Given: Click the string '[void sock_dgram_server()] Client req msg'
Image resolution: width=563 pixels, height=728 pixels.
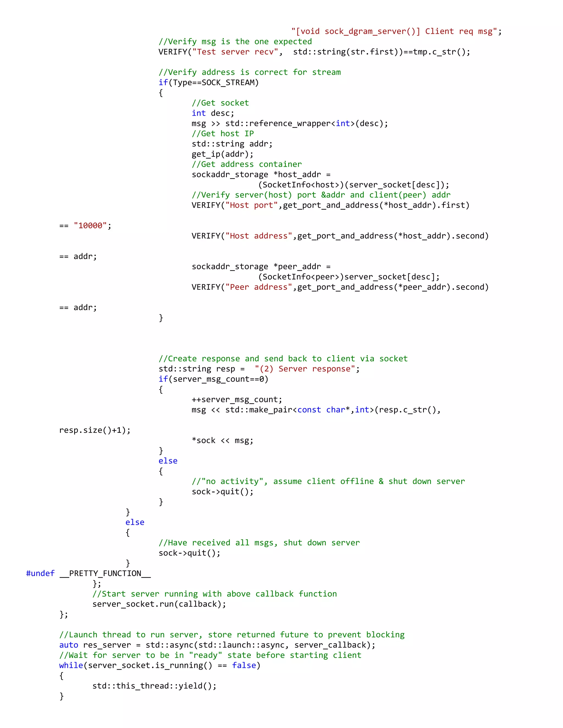Looking at the screenshot, I should [394, 31].
